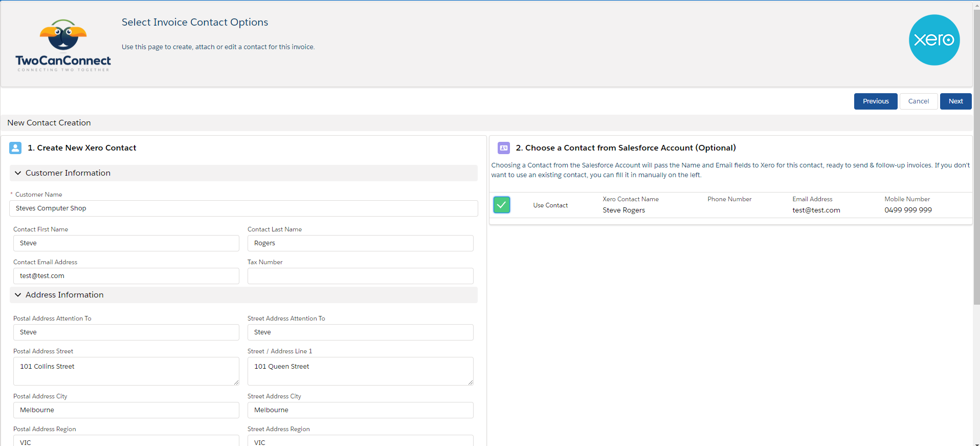Edit the Customer Name field
Screen dimensions: 980x446
click(x=243, y=208)
